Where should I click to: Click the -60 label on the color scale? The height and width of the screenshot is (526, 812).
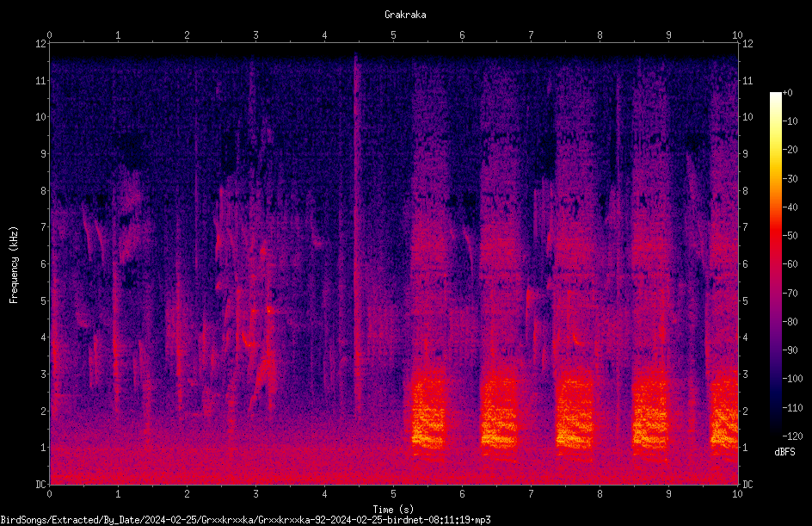pyautogui.click(x=790, y=264)
